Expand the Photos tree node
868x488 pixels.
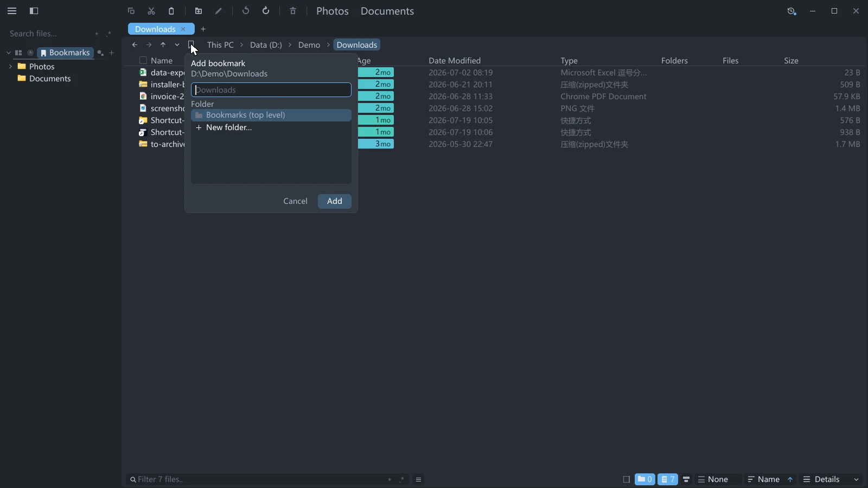tap(10, 66)
